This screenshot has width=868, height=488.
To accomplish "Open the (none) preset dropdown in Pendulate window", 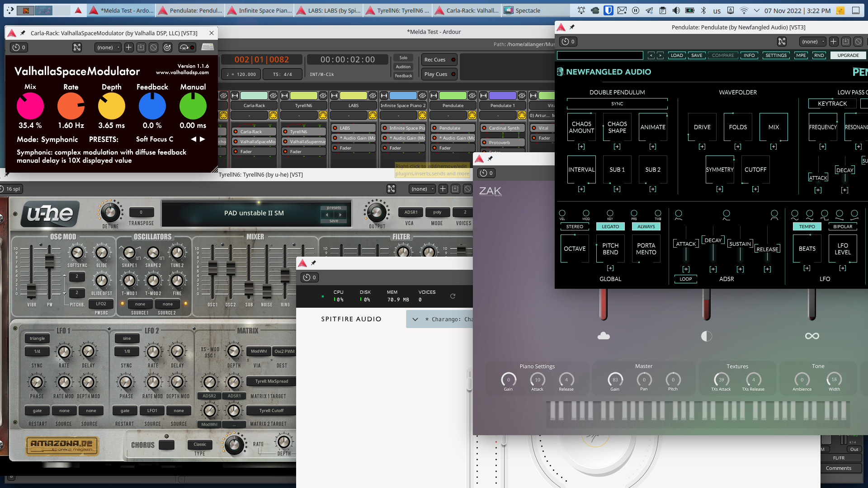I will (x=813, y=42).
